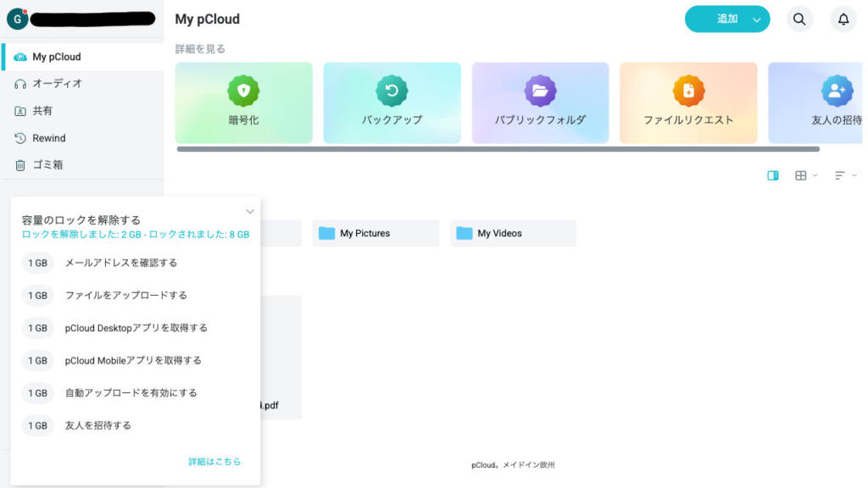Open the バックアップ card
The width and height of the screenshot is (868, 488).
pyautogui.click(x=392, y=103)
